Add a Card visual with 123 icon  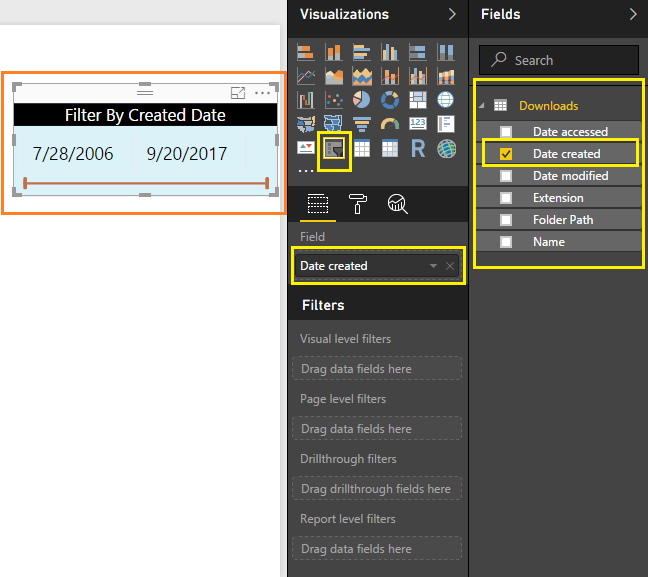tap(418, 123)
